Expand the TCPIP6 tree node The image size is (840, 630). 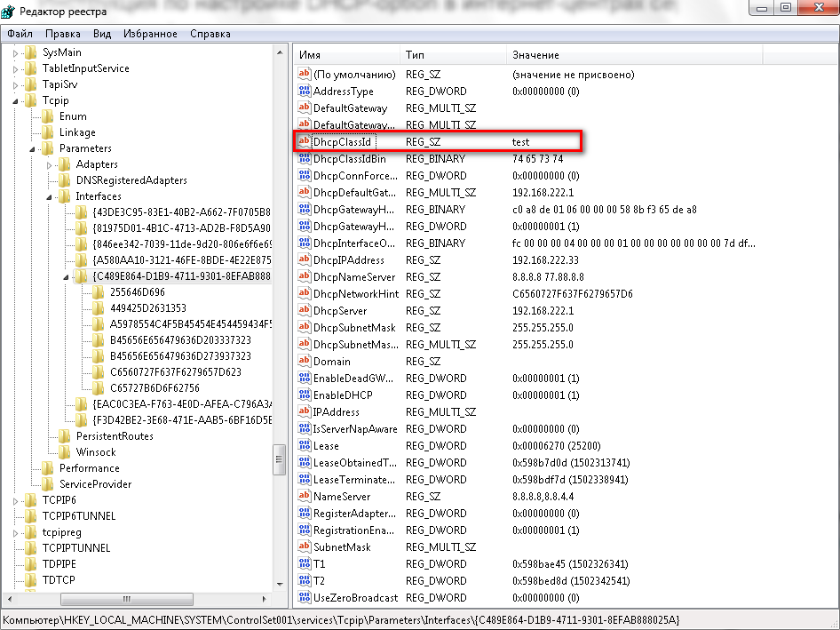pyautogui.click(x=16, y=500)
